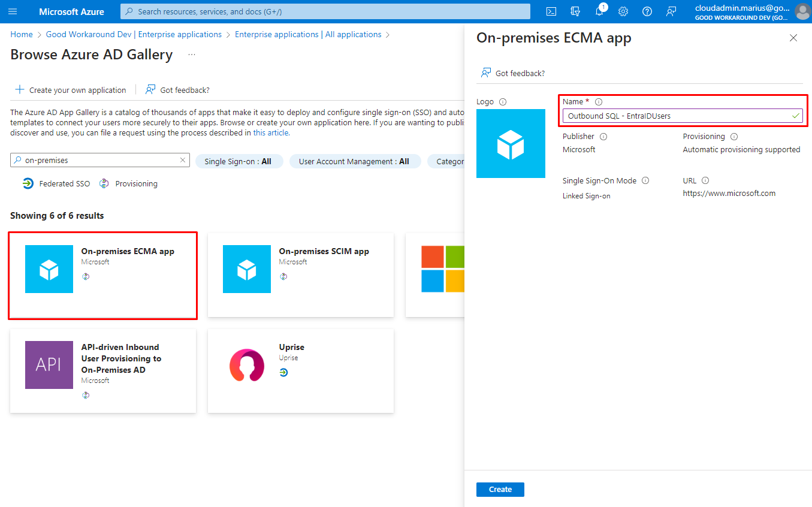Click the info icon next to Name
Viewport: 812px width, 507px height.
pyautogui.click(x=598, y=102)
